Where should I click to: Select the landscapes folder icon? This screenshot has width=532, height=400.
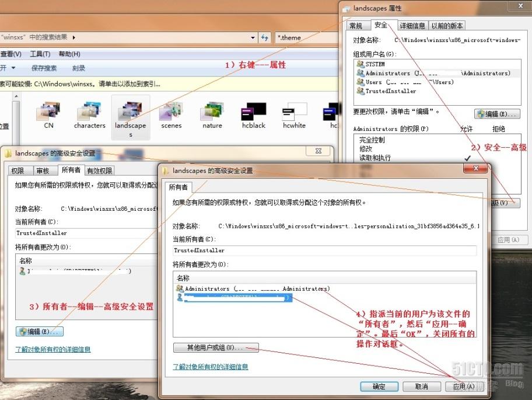tap(130, 112)
